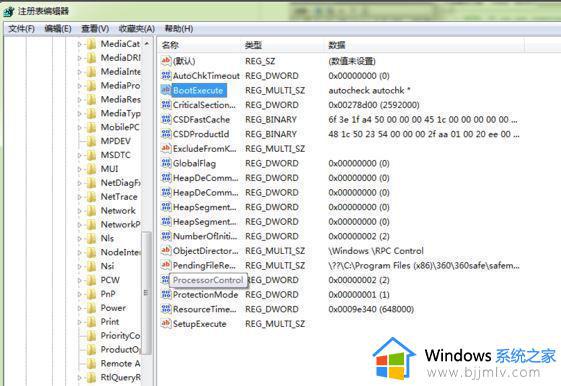The image size is (561, 386).
Task: Click the DWORD icon of ProtectionMode
Action: coord(166,294)
